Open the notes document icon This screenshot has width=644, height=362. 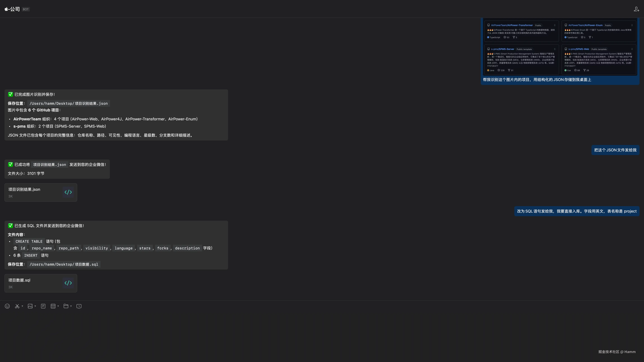43,306
